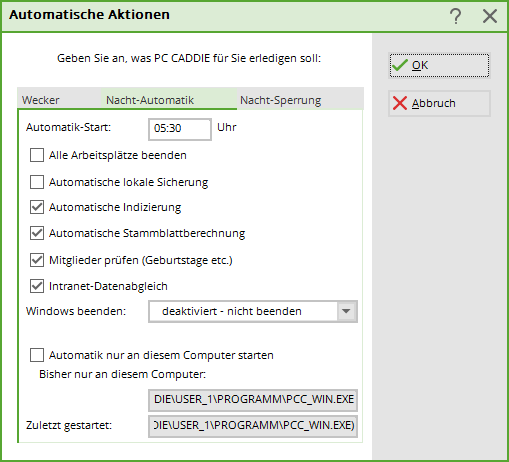Close the Automatische Aktionen dialog
Screen dimensions: 509x462
[490, 16]
